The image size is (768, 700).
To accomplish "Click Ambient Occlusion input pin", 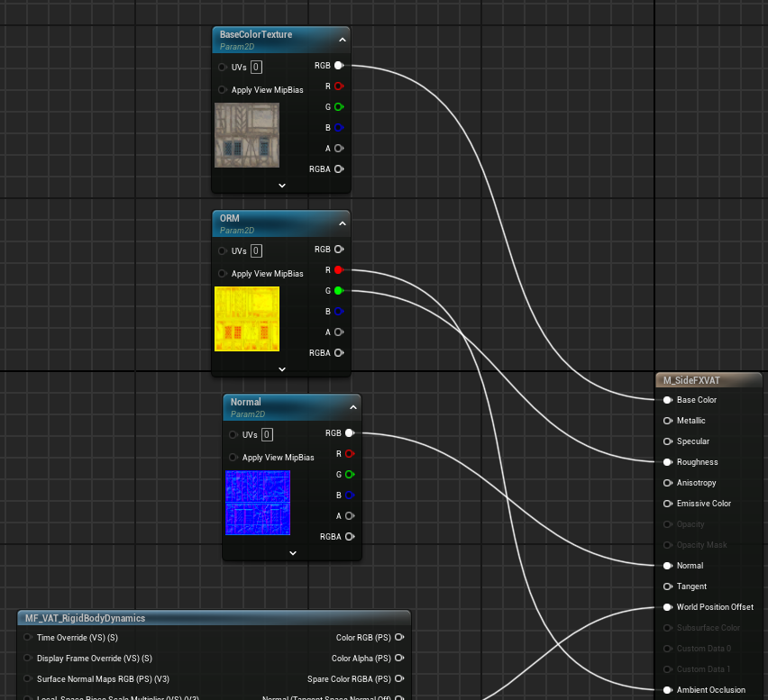I will (668, 690).
